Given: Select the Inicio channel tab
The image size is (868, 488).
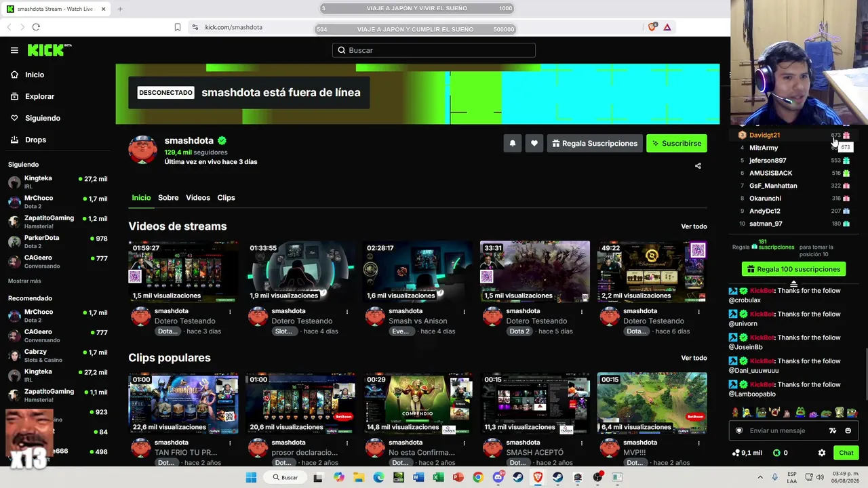Looking at the screenshot, I should click(x=141, y=198).
